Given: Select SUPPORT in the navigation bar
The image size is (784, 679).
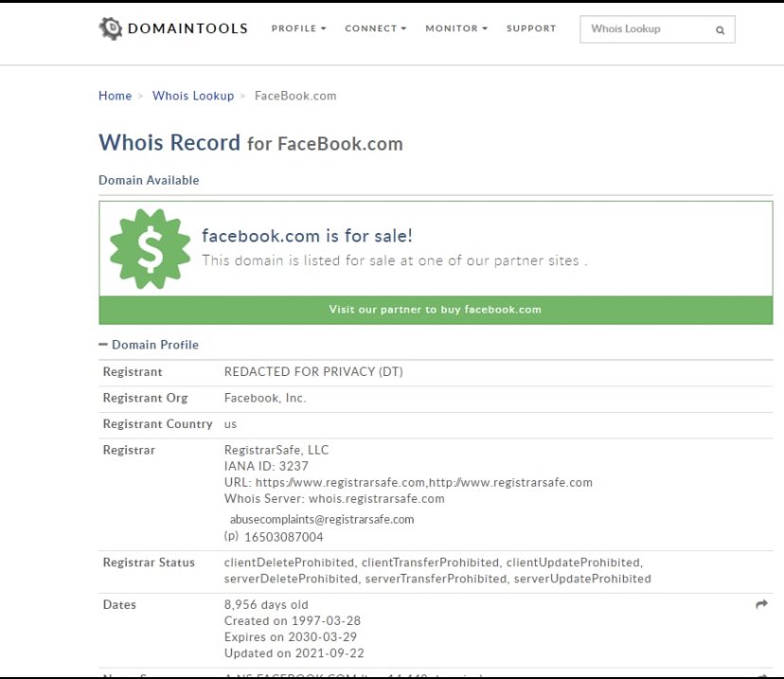Looking at the screenshot, I should (531, 29).
